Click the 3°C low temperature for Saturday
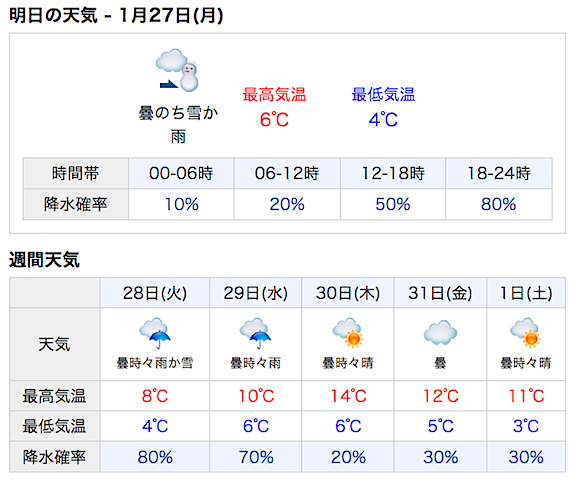576x480 pixels. click(526, 426)
